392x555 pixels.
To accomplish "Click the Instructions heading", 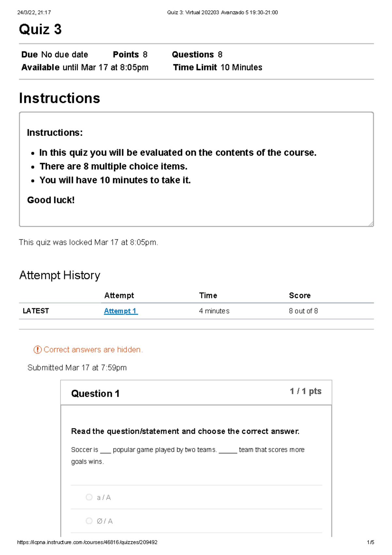I will [59, 98].
